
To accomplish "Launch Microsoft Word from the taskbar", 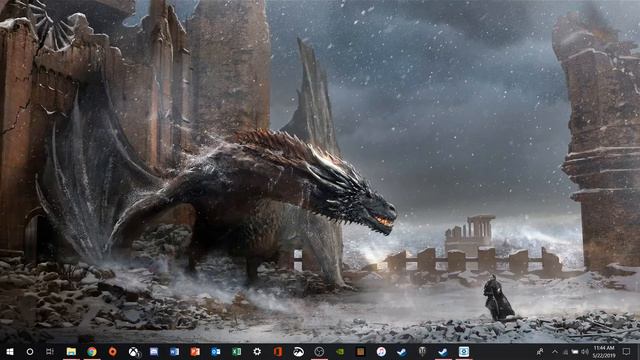I will 174,351.
